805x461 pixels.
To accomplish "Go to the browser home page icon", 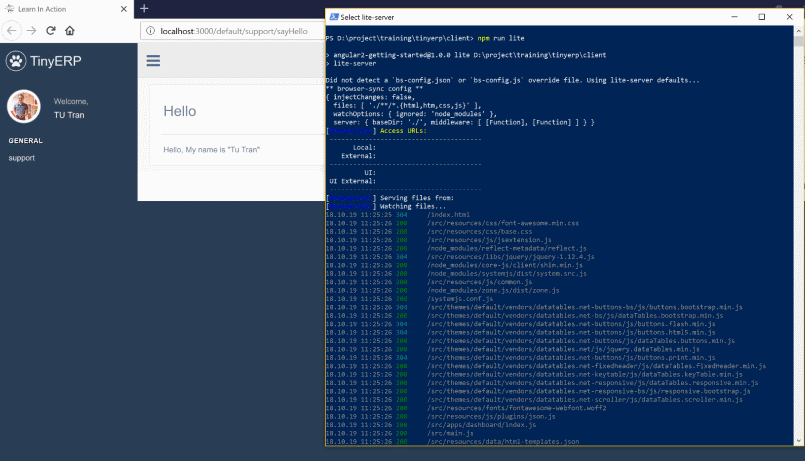I will (70, 31).
